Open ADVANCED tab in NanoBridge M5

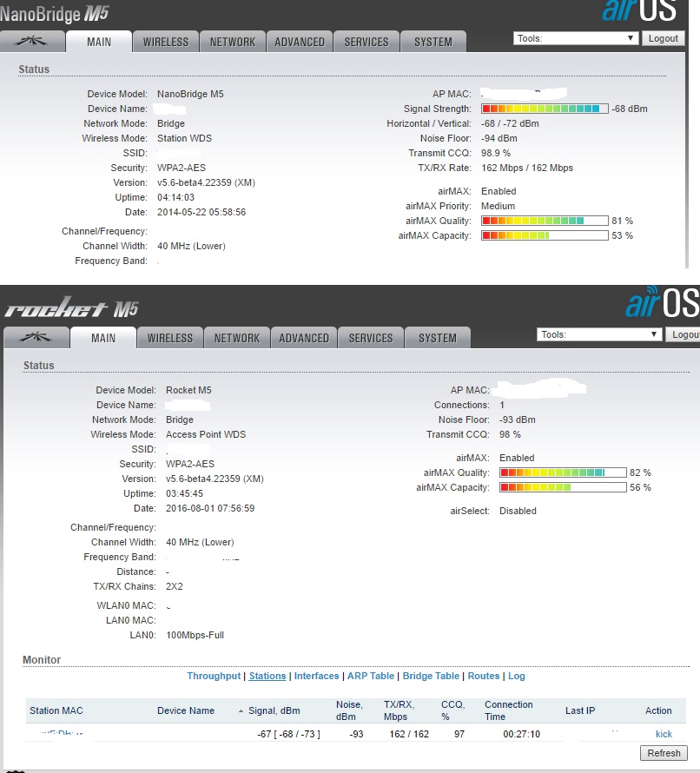(300, 42)
